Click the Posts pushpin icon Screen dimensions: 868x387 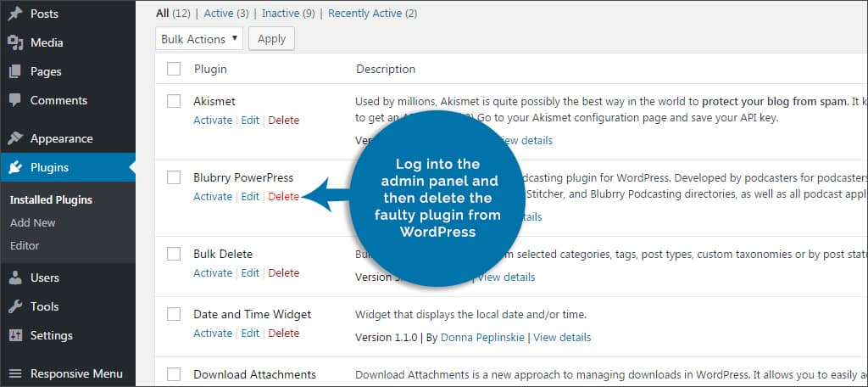pos(15,14)
